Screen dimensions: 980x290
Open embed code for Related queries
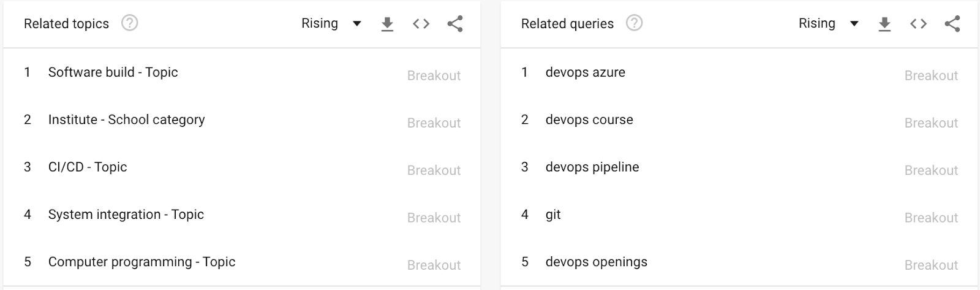point(918,24)
